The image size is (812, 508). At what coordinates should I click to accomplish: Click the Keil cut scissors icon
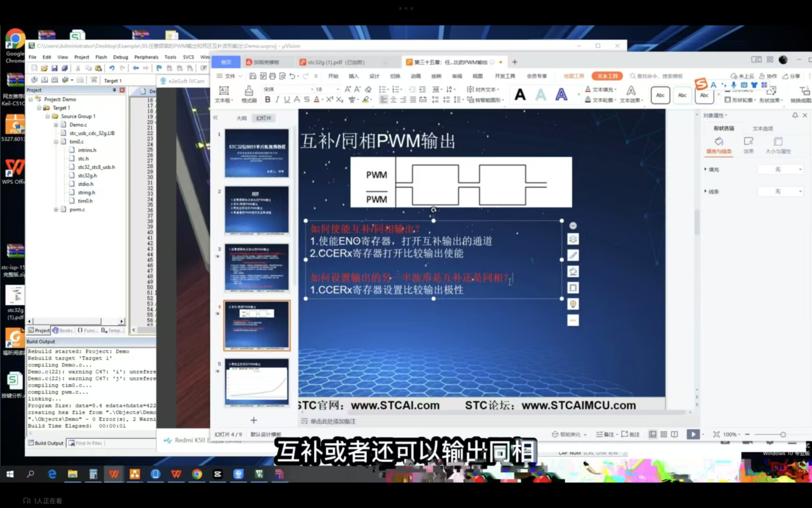click(78, 68)
